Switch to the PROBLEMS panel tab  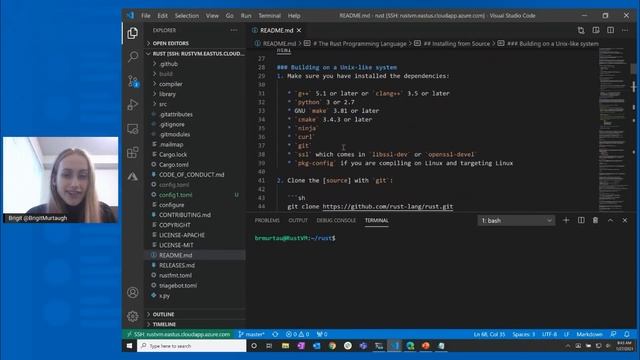coord(267,220)
